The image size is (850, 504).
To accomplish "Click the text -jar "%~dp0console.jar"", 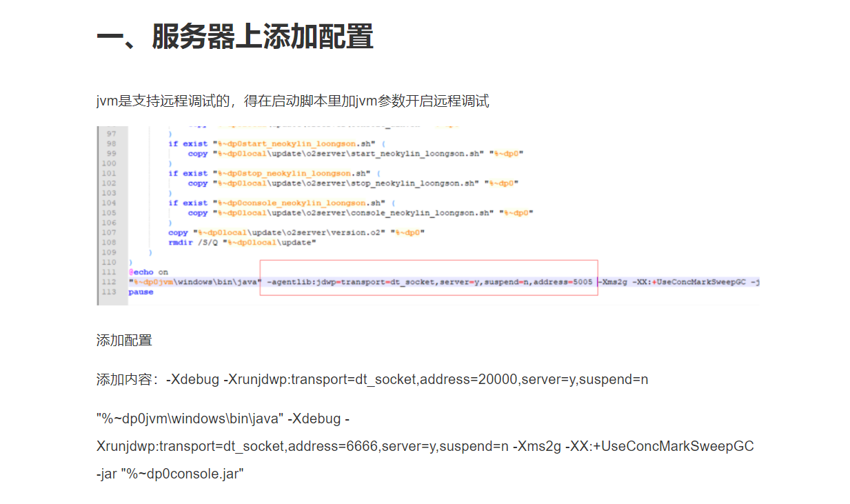I will point(170,474).
